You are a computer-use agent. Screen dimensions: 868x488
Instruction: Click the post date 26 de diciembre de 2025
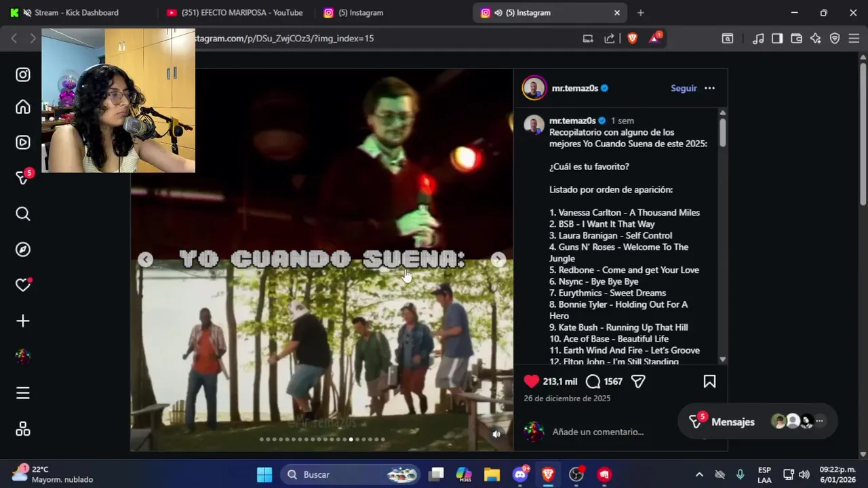(567, 399)
